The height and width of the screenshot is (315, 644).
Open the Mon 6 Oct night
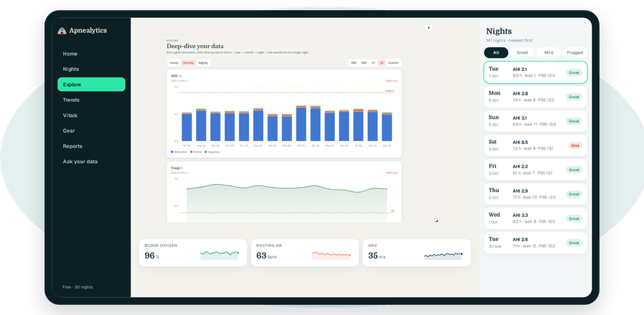point(535,97)
